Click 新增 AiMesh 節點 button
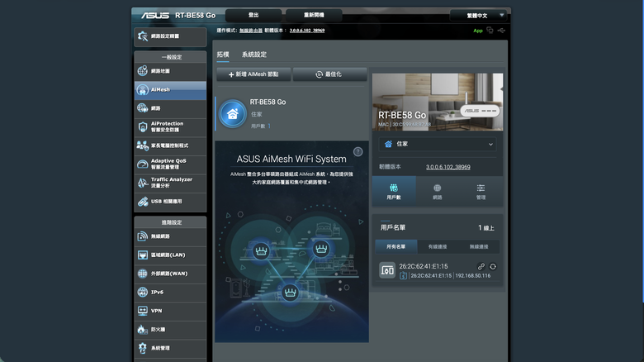Image resolution: width=644 pixels, height=362 pixels. click(x=253, y=74)
